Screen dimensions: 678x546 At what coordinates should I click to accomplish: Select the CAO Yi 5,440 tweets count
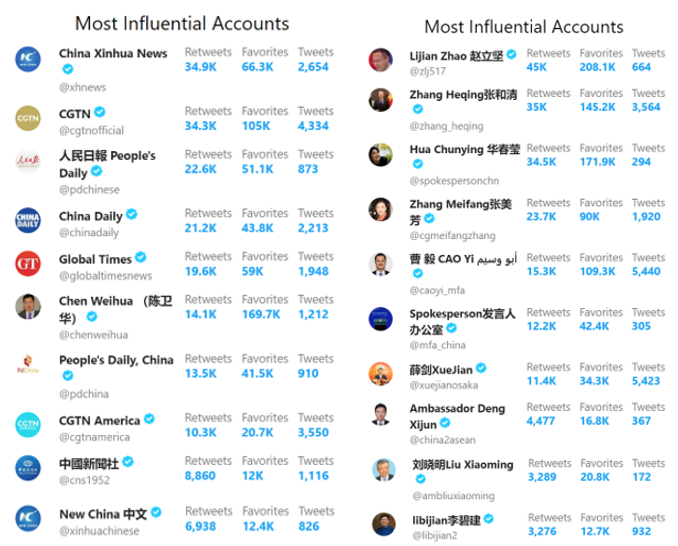646,271
